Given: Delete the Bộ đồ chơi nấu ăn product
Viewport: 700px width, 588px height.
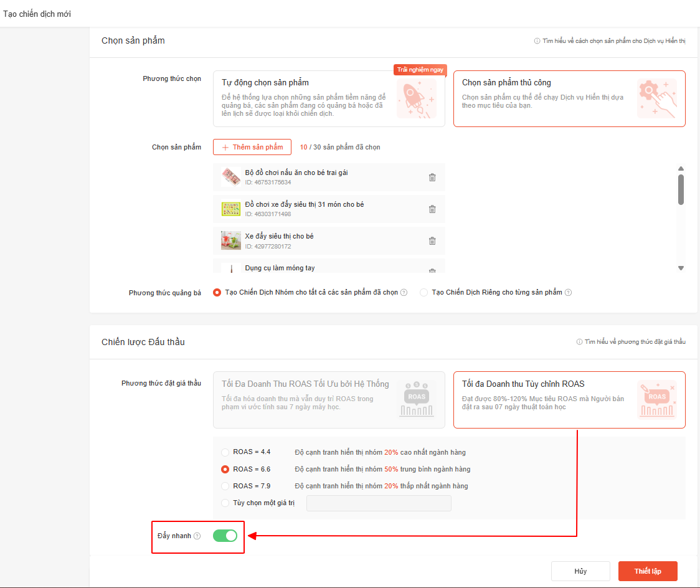Looking at the screenshot, I should [x=432, y=178].
